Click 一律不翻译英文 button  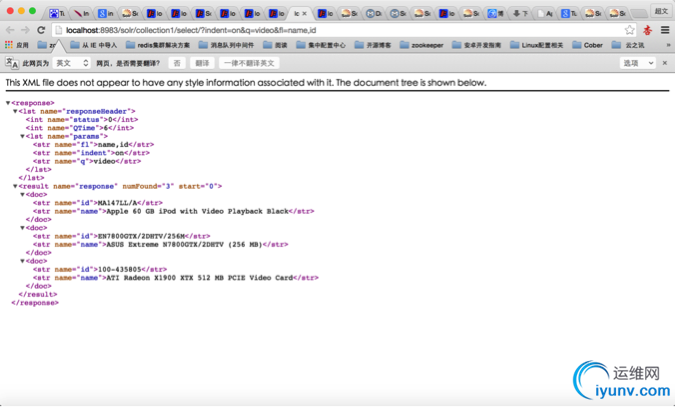coord(249,63)
